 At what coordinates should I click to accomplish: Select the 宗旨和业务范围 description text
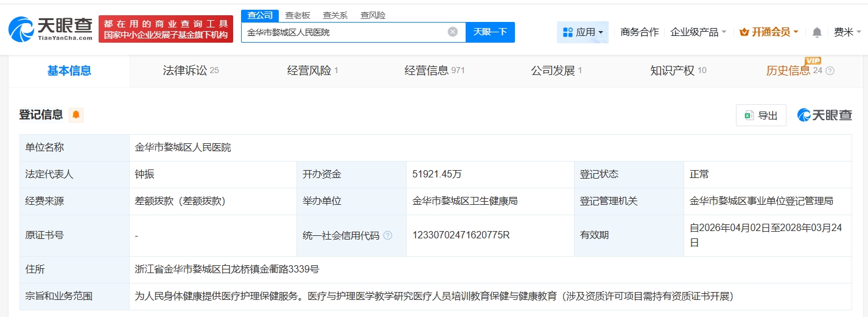pyautogui.click(x=434, y=296)
